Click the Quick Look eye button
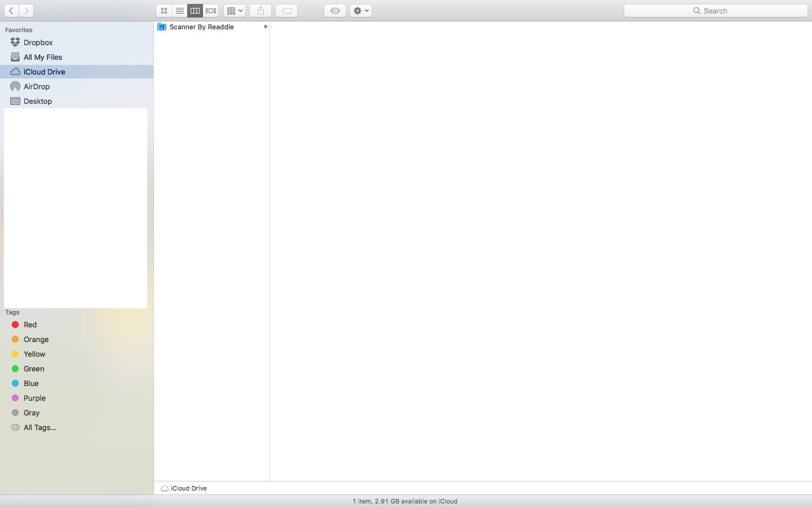 (335, 11)
